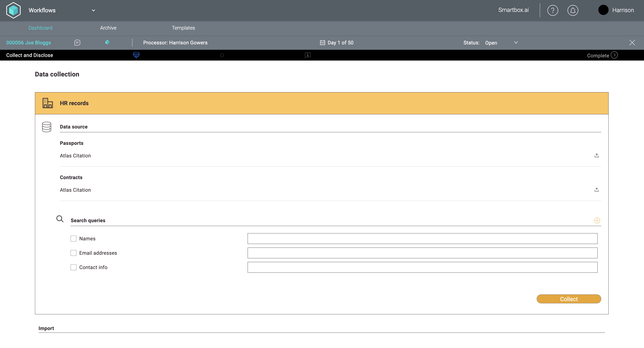Check the Contact info checkbox
Viewport: 644px width, 348px height.
click(x=73, y=267)
